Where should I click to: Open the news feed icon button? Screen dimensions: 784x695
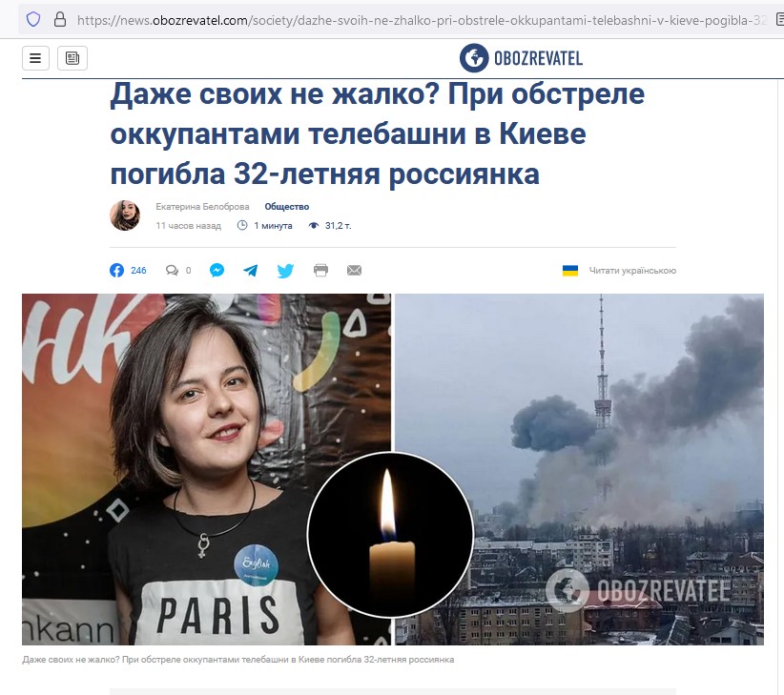pyautogui.click(x=72, y=58)
